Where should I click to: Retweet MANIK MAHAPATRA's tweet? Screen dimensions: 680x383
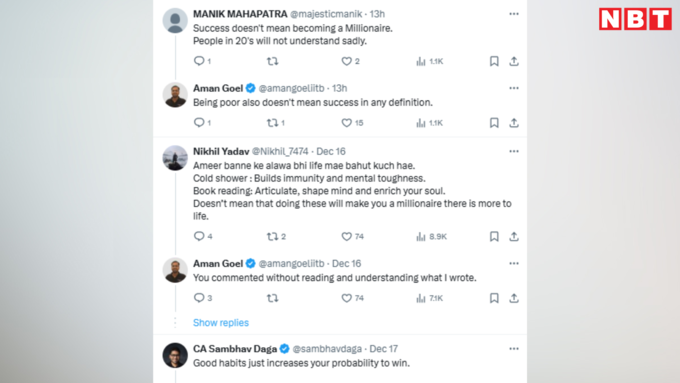coord(272,61)
